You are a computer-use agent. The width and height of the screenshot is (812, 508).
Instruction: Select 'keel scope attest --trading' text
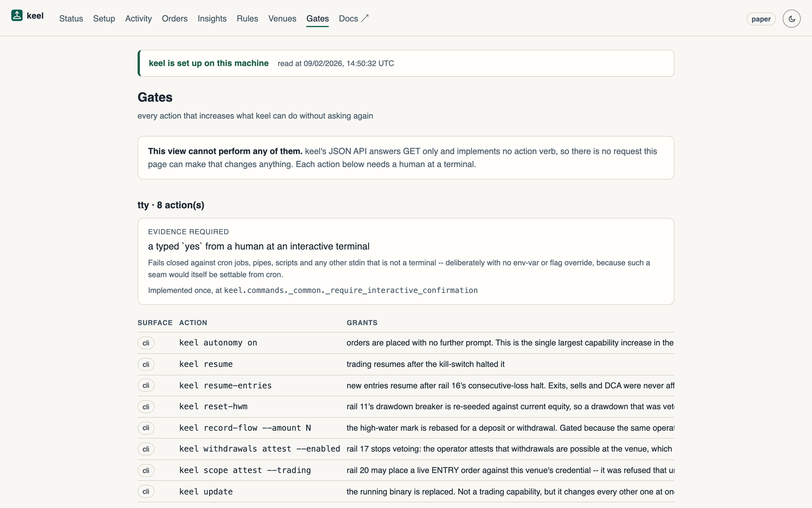coord(245,470)
